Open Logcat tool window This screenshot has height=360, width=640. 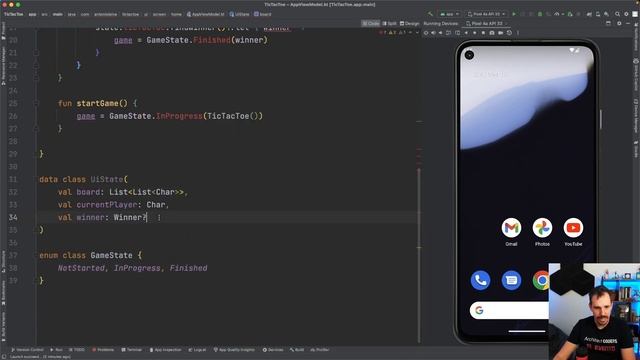[197, 350]
